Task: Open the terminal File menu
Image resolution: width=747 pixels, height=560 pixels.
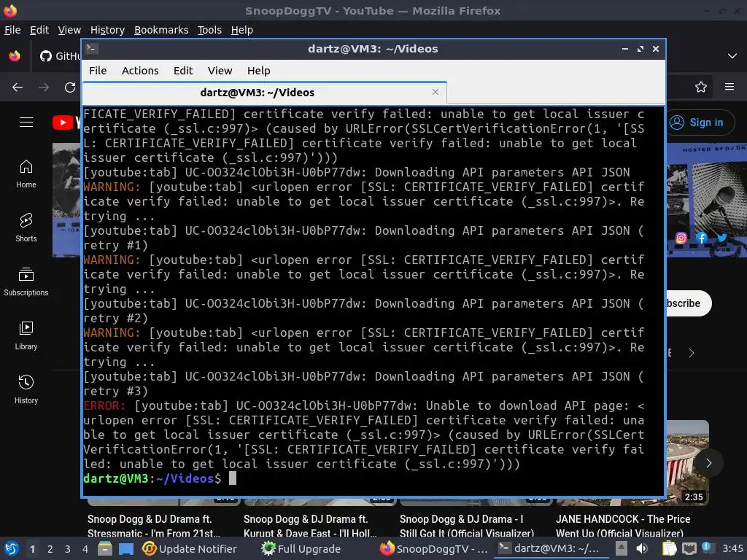Action: (98, 71)
